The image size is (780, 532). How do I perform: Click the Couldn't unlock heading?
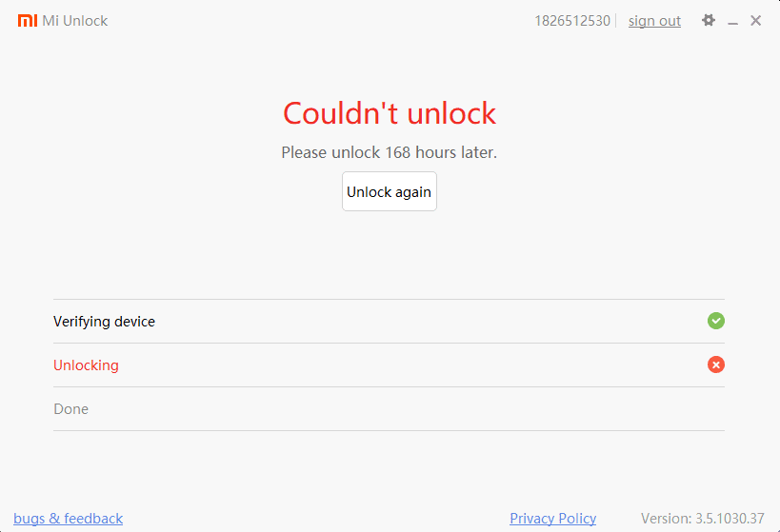point(389,113)
